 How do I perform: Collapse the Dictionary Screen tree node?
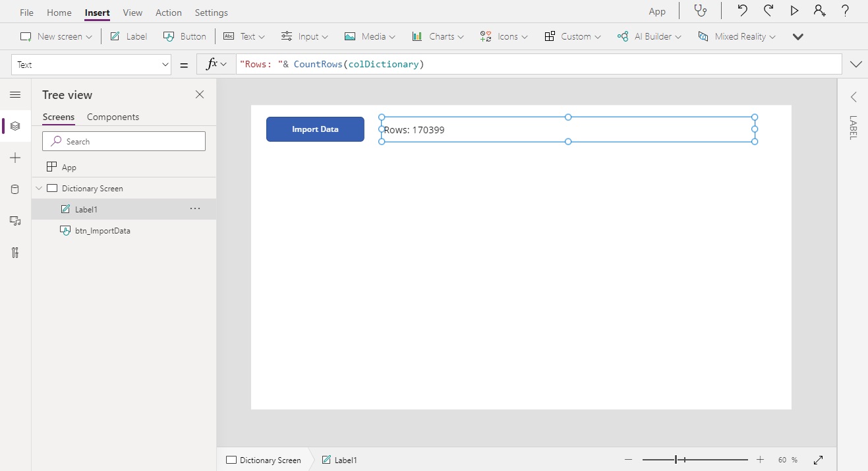[38, 187]
